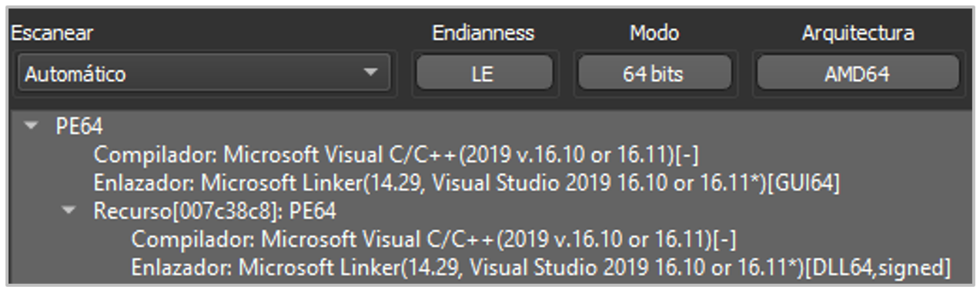Click the Arquitectura label
This screenshot has height=293, width=980.
(858, 33)
